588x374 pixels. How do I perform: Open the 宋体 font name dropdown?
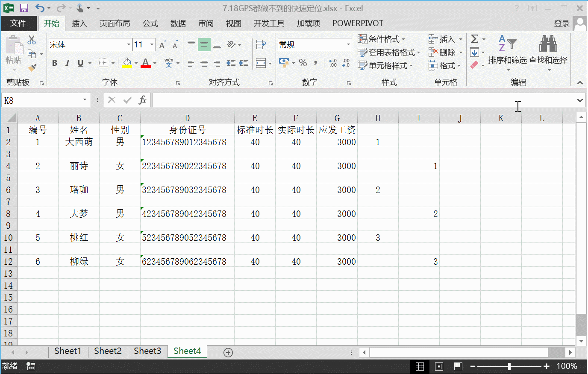point(129,44)
